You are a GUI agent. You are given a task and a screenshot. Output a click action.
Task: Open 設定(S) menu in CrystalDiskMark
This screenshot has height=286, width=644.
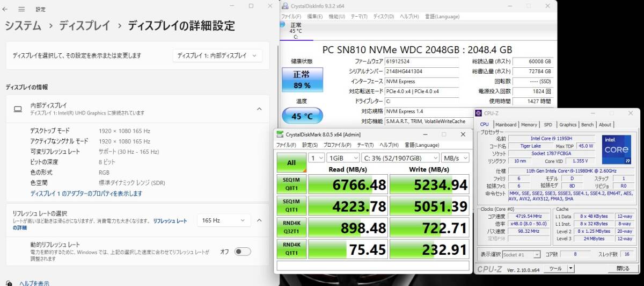click(310, 145)
